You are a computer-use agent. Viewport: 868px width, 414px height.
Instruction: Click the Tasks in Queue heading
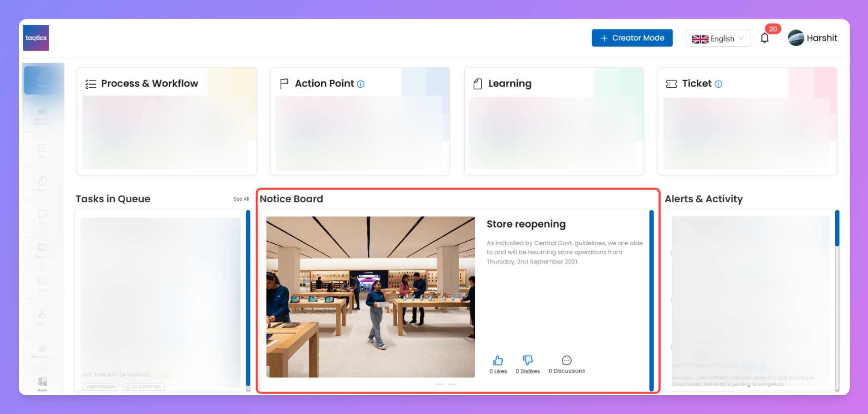pos(113,199)
